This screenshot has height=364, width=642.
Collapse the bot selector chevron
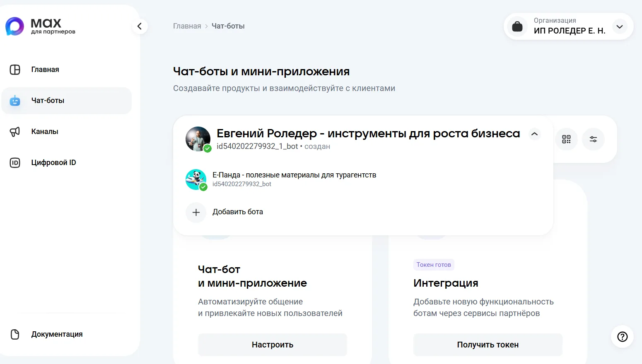[x=535, y=134]
